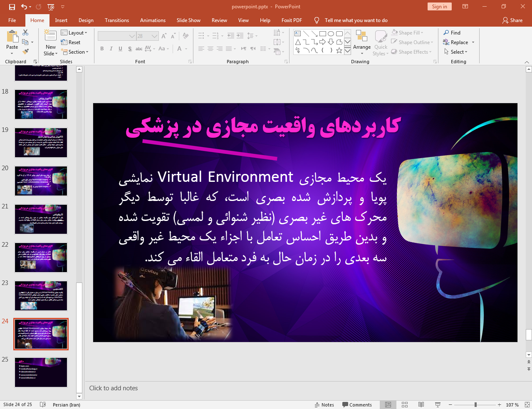Expand the shapes gallery More arrow

point(347,50)
